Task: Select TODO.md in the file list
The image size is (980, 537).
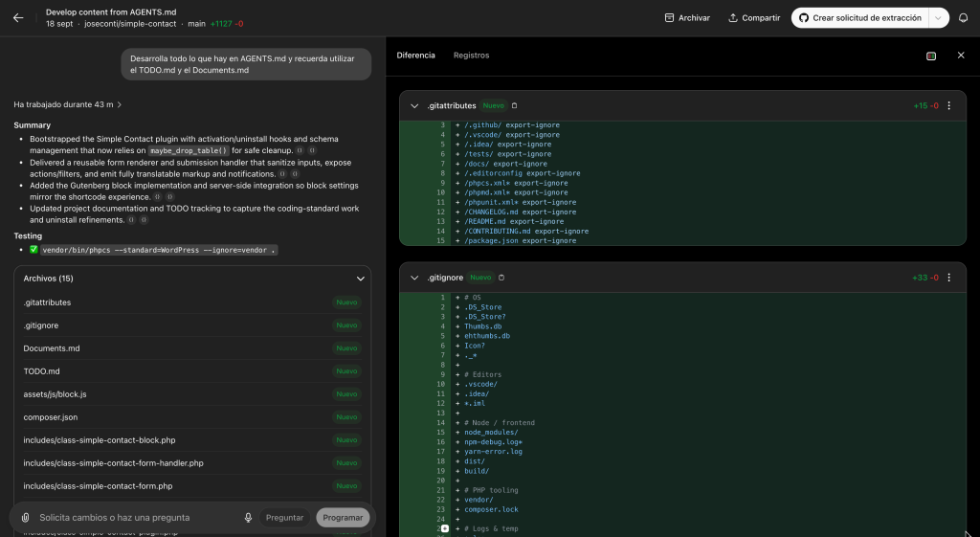Action: [x=192, y=371]
